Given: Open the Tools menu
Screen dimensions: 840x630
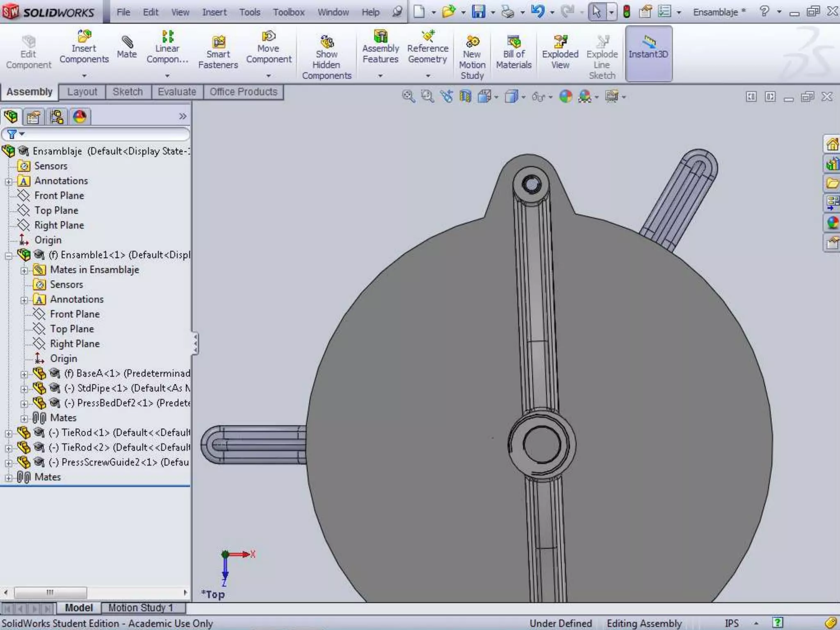Looking at the screenshot, I should (249, 12).
